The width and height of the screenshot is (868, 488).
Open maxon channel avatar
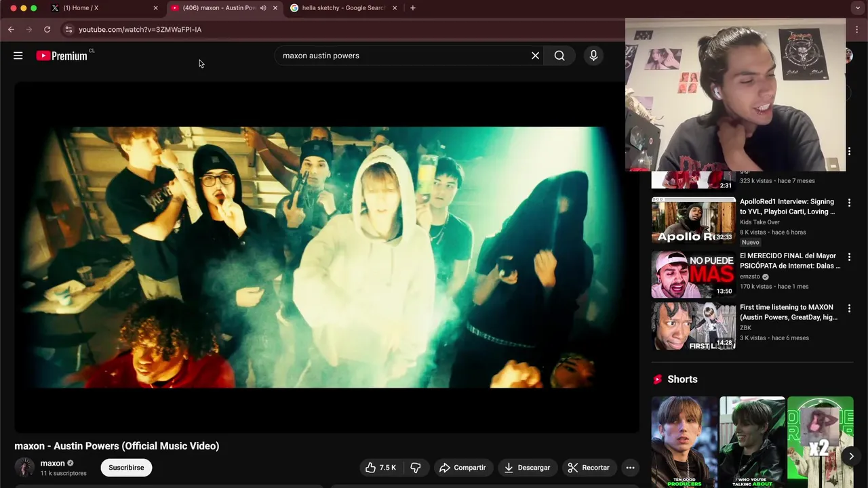24,468
